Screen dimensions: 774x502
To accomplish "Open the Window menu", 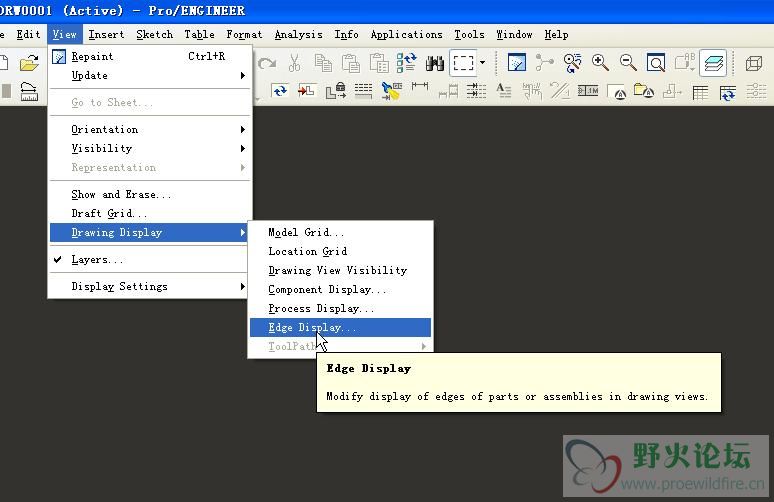I will pos(514,35).
